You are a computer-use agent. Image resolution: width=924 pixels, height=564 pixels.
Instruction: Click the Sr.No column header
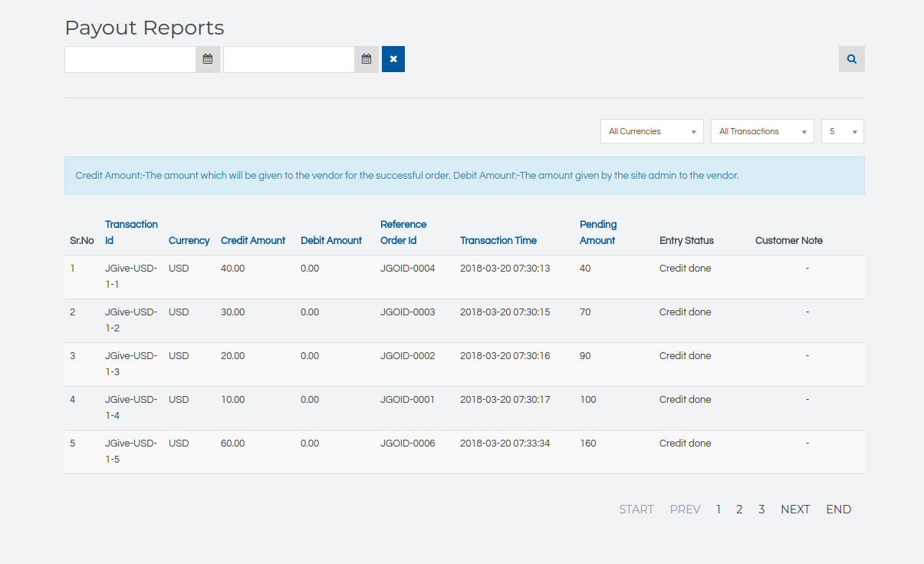click(82, 240)
